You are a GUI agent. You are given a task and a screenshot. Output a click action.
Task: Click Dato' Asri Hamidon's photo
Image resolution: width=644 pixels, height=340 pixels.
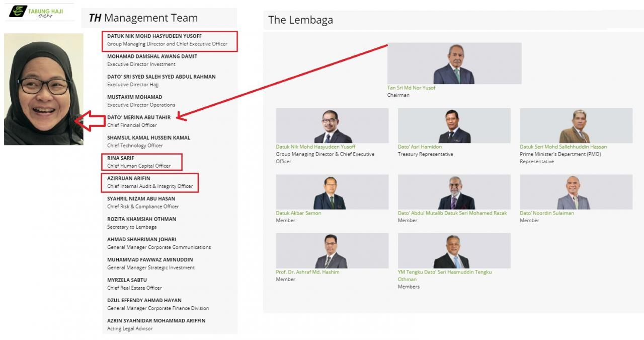pos(454,125)
